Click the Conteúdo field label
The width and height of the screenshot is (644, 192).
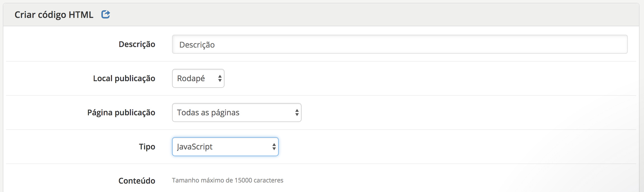point(137,181)
